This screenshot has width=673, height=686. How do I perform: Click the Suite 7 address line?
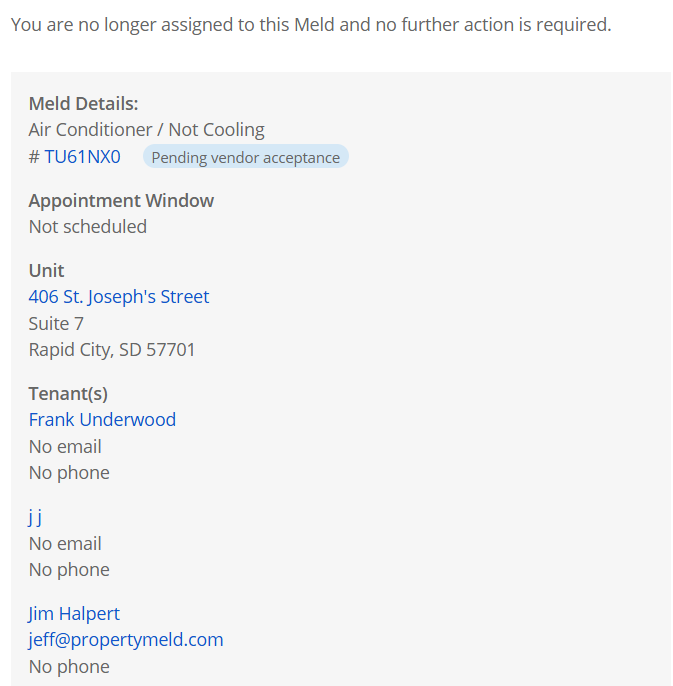56,324
